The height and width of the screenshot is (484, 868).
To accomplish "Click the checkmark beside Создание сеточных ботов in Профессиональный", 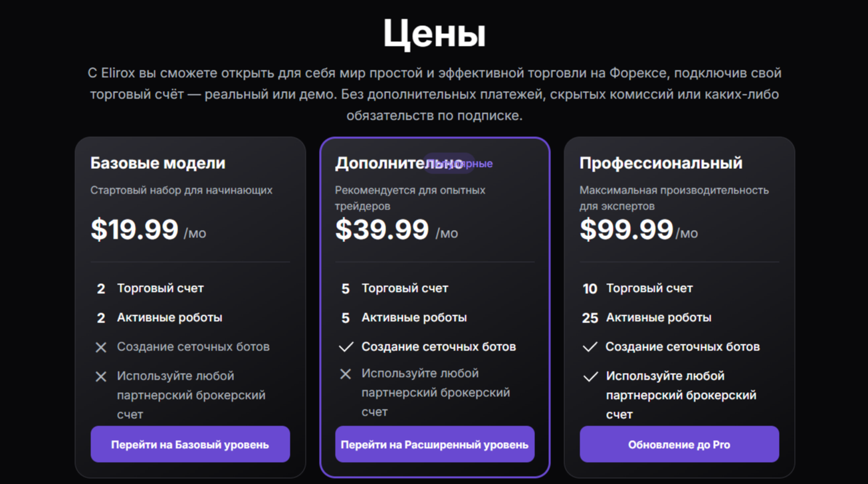I will [x=590, y=346].
